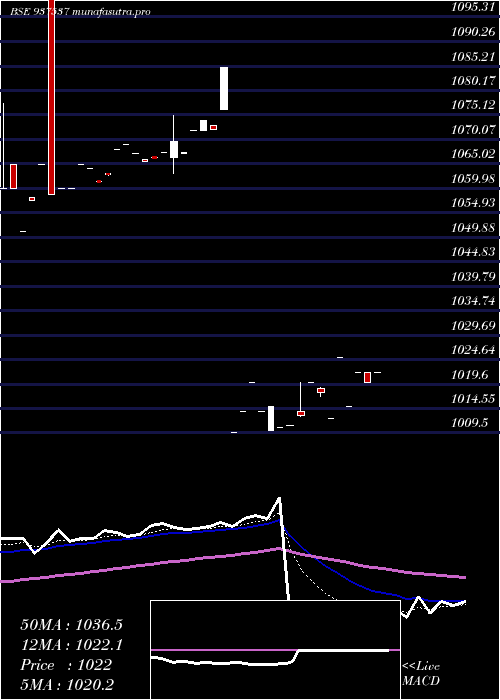Select the tall white candle near 1012
Image resolution: width=500 pixels, height=700 pixels.
pyautogui.click(x=271, y=418)
